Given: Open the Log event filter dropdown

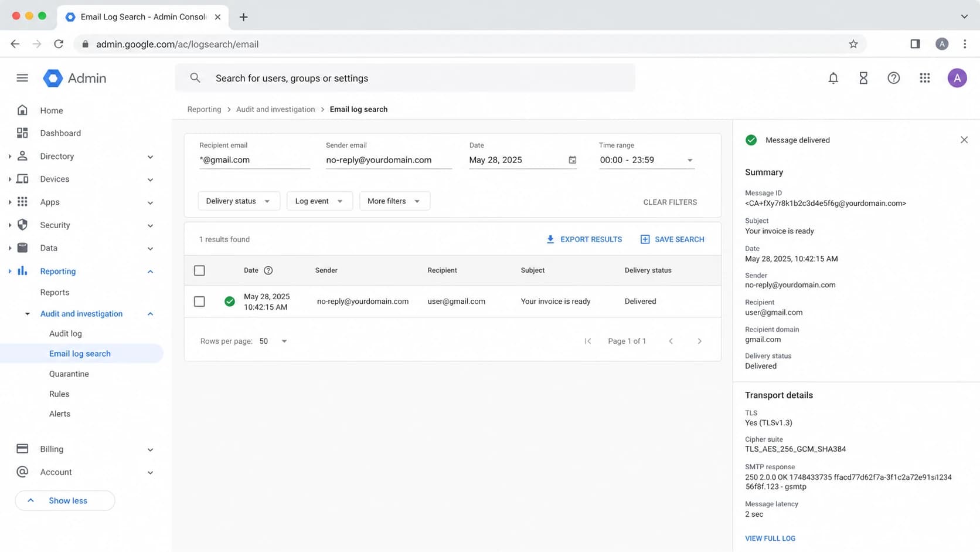Looking at the screenshot, I should (x=319, y=201).
